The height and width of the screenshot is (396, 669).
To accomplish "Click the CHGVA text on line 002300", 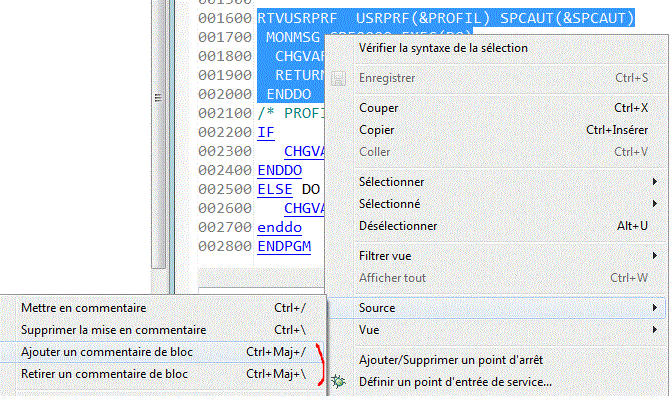I will (304, 151).
